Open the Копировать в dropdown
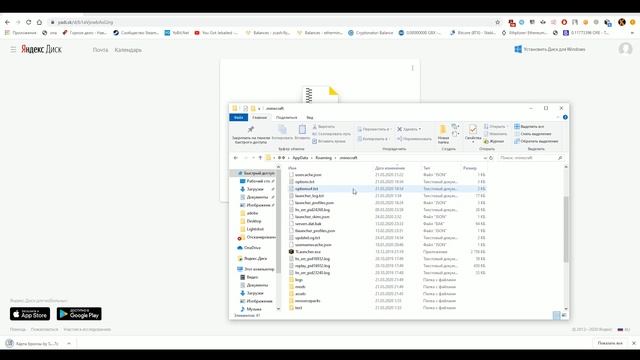 click(x=373, y=139)
